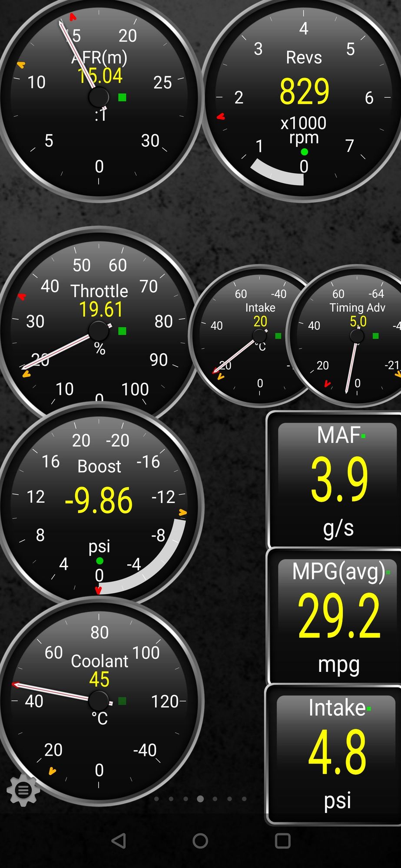Tap green indicator dot on Revs gauge
Image resolution: width=401 pixels, height=868 pixels.
click(x=305, y=152)
